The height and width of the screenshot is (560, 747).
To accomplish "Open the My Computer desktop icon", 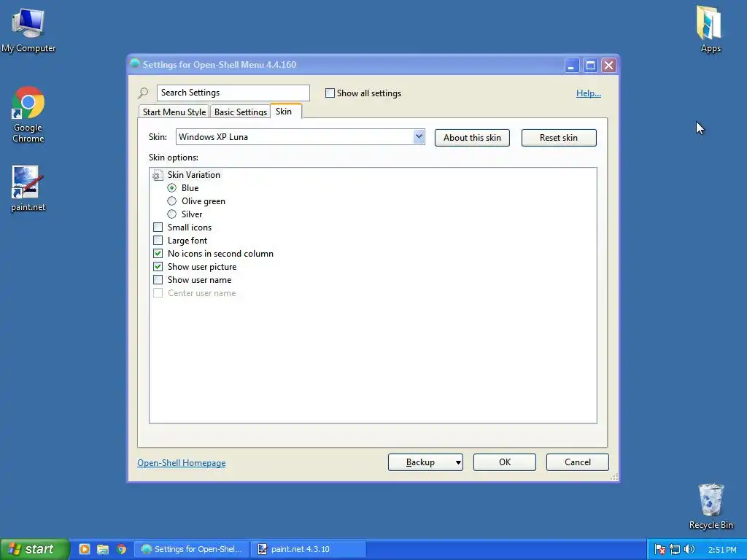I will (x=28, y=31).
